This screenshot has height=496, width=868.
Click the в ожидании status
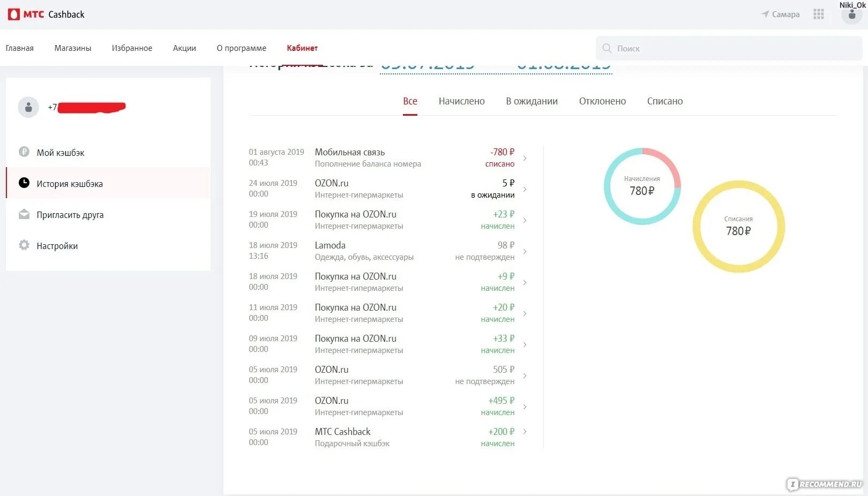(x=493, y=195)
